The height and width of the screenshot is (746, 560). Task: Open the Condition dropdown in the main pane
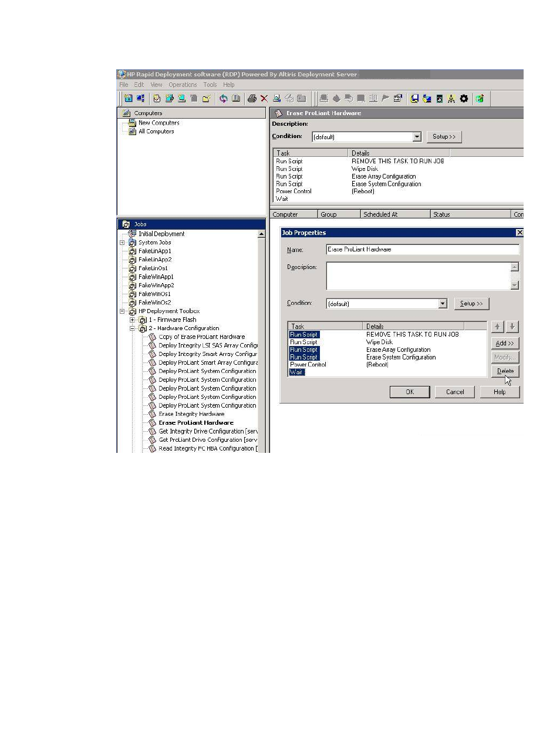[417, 137]
